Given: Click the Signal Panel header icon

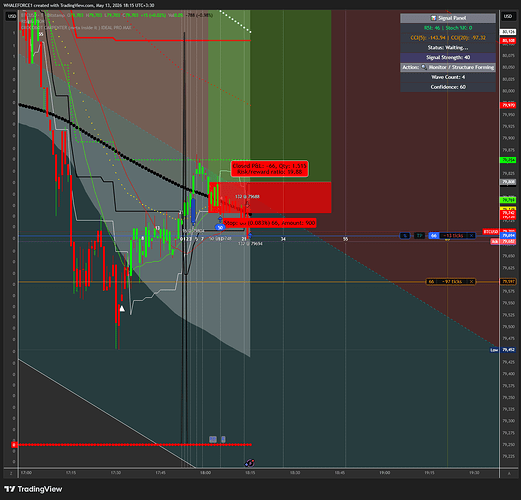Looking at the screenshot, I should tap(433, 18).
